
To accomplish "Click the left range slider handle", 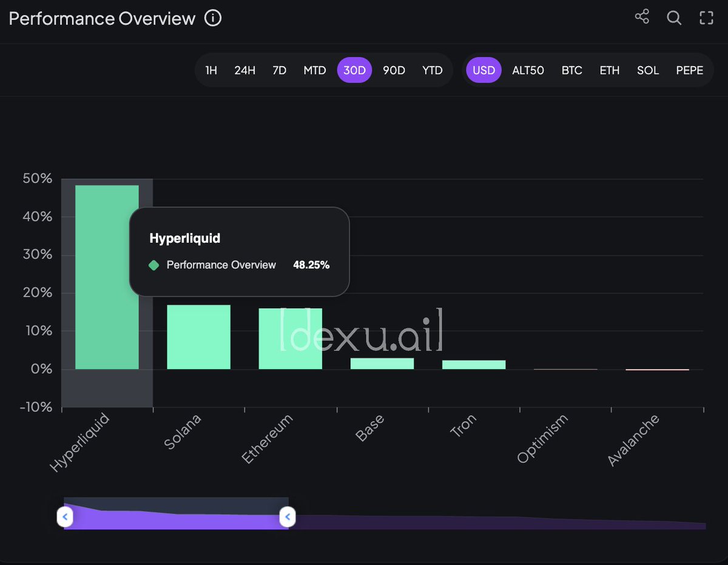I will pos(65,517).
